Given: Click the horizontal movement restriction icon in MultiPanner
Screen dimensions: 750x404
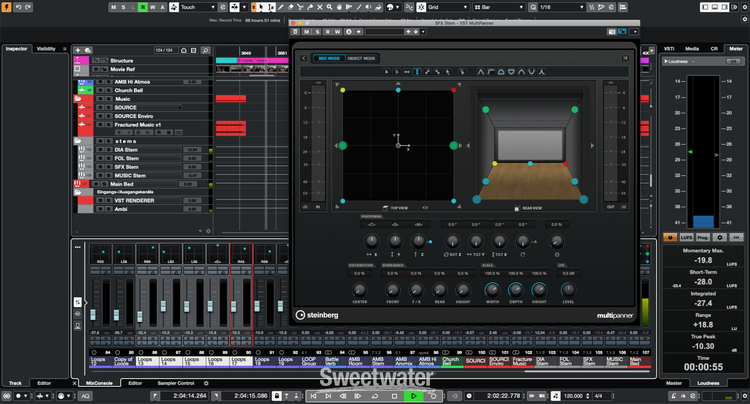Looking at the screenshot, I should click(407, 72).
